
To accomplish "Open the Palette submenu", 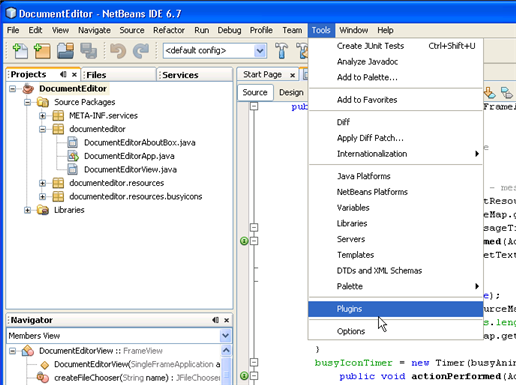I will pyautogui.click(x=396, y=286).
